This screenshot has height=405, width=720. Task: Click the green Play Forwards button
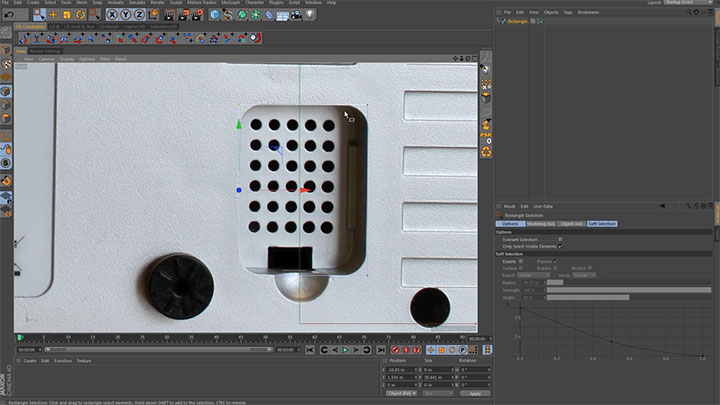(345, 350)
